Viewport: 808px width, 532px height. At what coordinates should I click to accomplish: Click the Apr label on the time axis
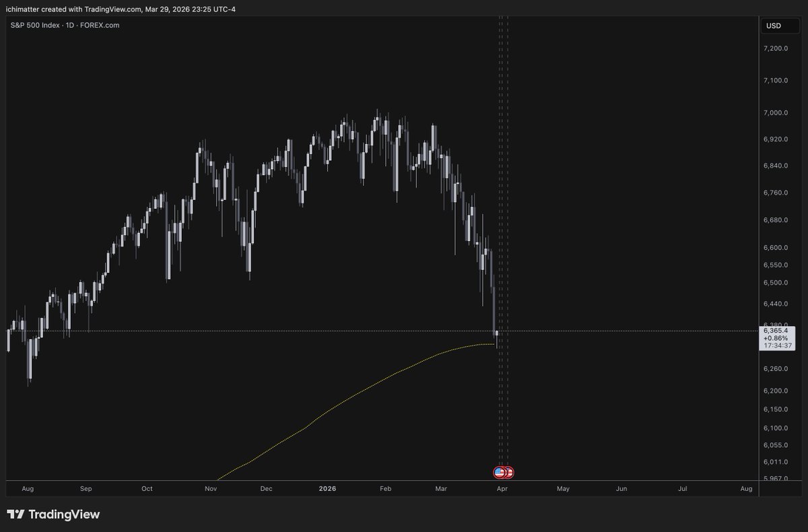point(502,488)
